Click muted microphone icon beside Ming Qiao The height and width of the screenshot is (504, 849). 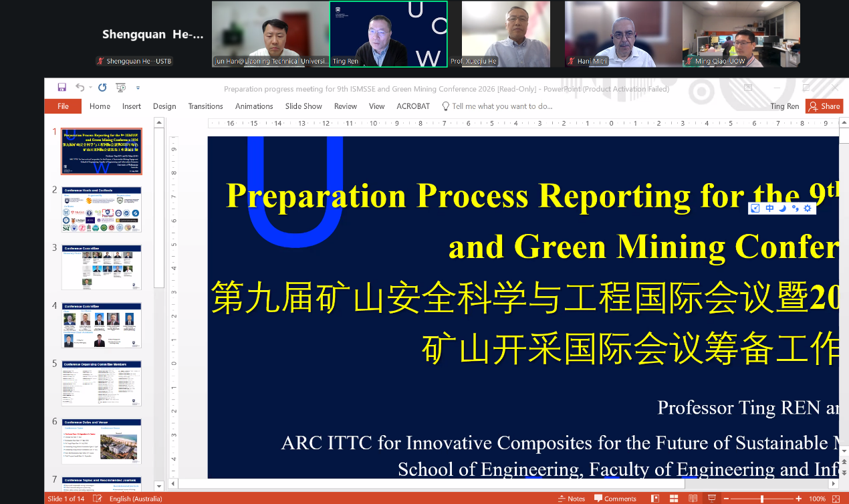tap(689, 61)
